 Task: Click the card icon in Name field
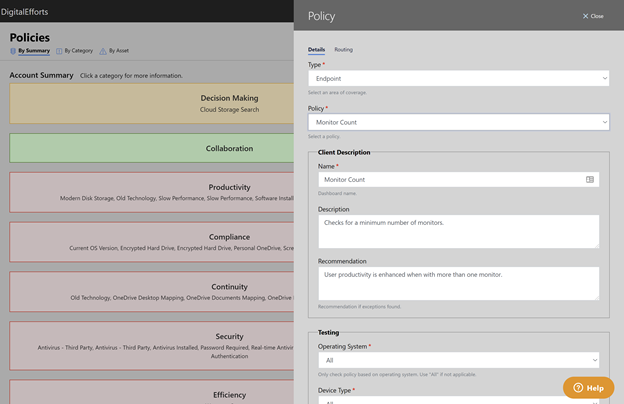590,180
